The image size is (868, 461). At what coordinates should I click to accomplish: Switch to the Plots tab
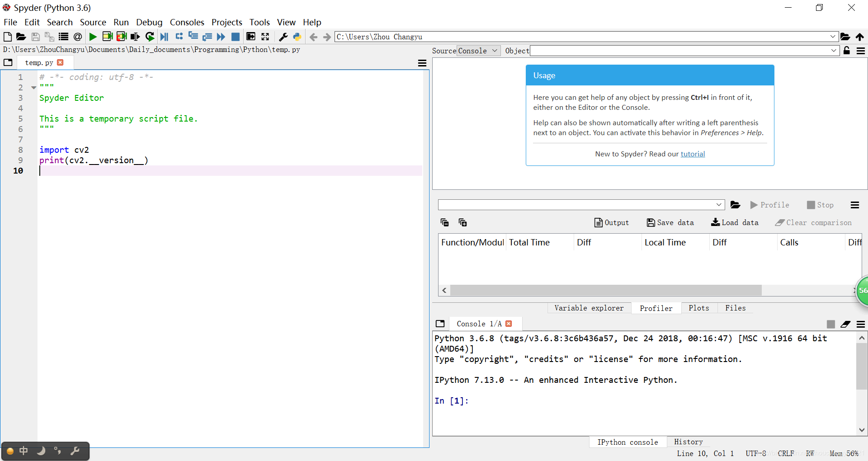click(x=699, y=308)
